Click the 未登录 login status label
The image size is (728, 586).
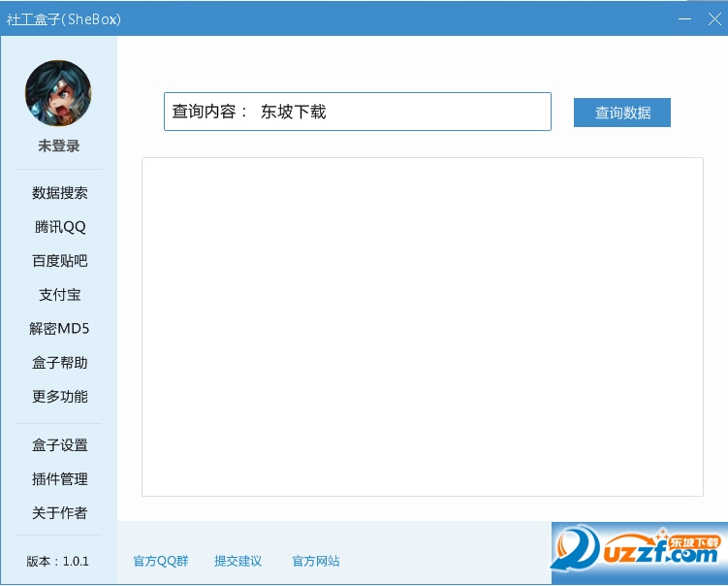pyautogui.click(x=58, y=146)
